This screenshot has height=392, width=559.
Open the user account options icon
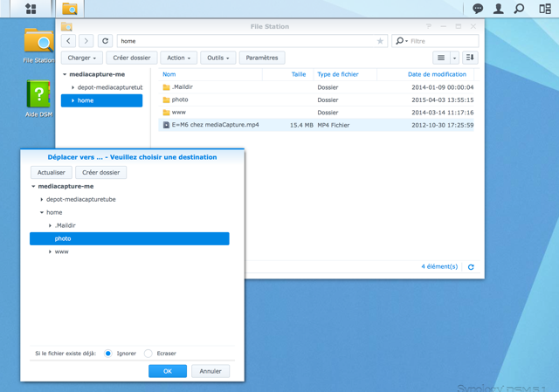click(x=499, y=9)
